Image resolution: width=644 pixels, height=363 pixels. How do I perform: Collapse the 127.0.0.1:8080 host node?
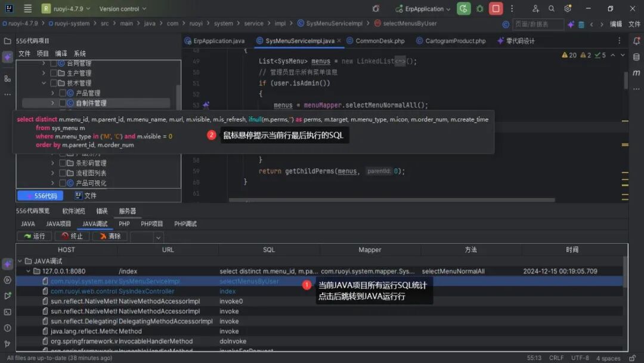pos(29,271)
